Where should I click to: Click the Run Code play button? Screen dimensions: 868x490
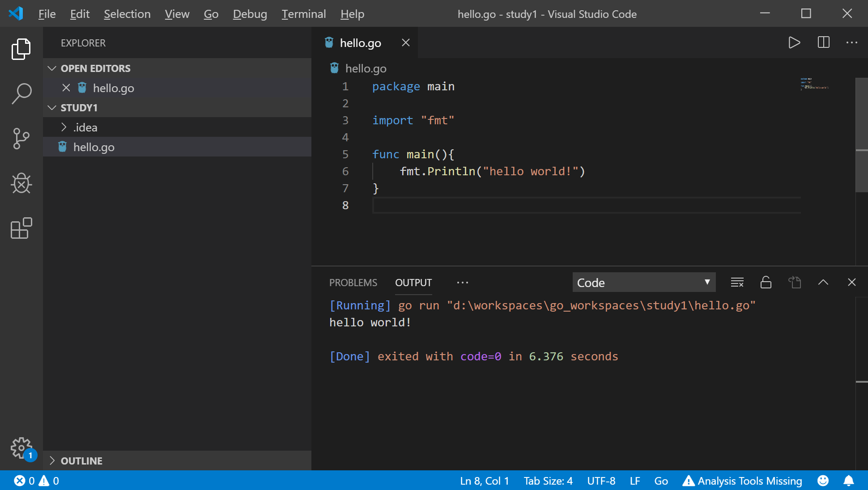pyautogui.click(x=794, y=42)
